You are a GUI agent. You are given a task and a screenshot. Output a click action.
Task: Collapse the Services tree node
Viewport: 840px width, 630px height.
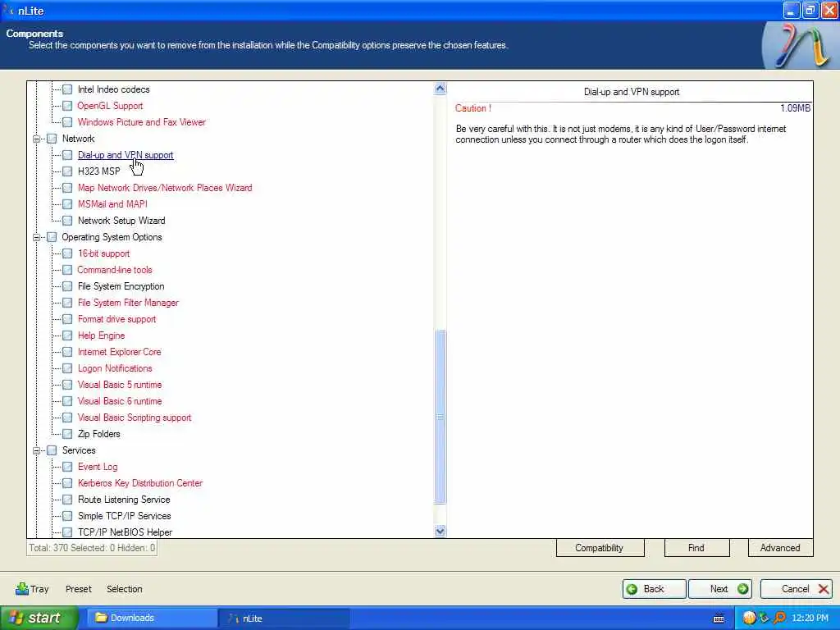[36, 450]
